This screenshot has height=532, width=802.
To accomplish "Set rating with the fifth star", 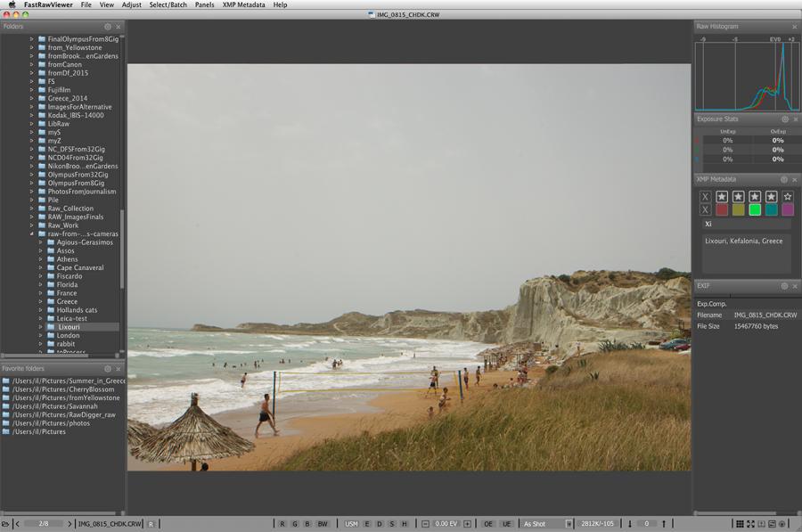I will [787, 196].
